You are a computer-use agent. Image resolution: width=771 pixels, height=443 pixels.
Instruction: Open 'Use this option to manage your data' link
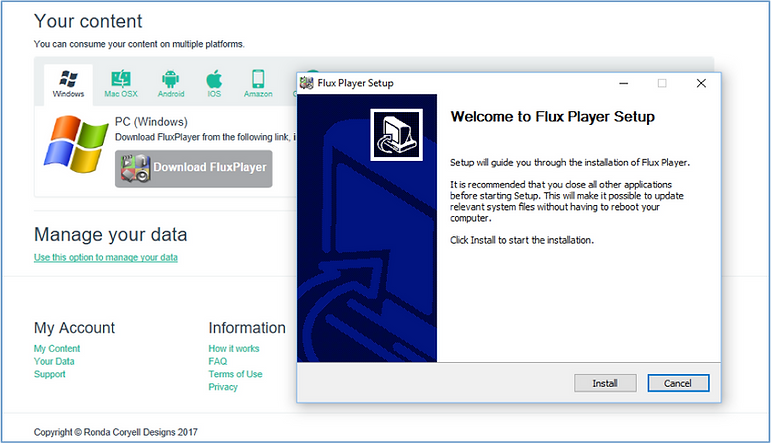(x=106, y=257)
